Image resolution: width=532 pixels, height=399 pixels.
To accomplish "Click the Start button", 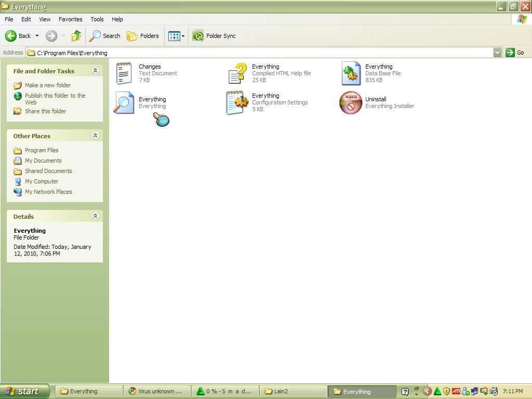I will coord(24,392).
